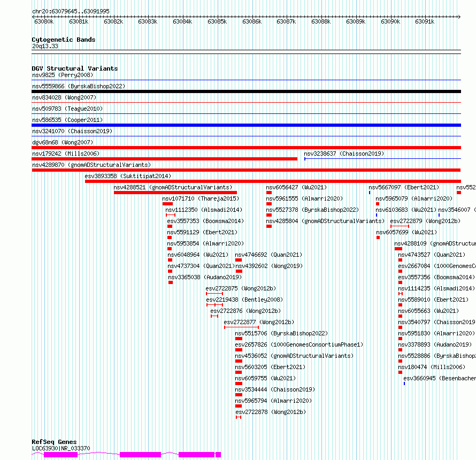This screenshot has height=460, width=476.
Task: Select esv3557353 (Boomsma2014) variant label
Action: point(205,221)
